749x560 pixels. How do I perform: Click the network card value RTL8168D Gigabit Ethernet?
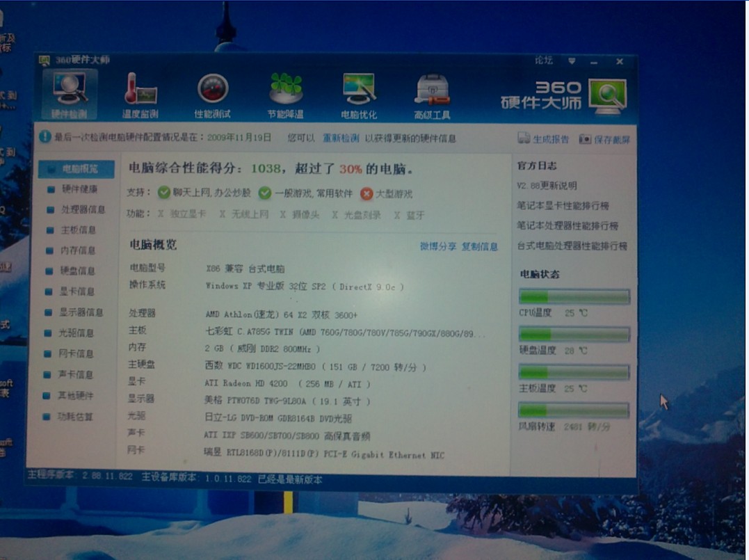coord(324,453)
